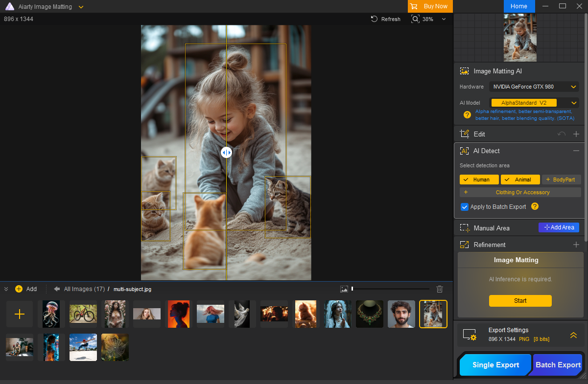The width and height of the screenshot is (588, 384).
Task: Expand the Refinement section
Action: tap(576, 245)
